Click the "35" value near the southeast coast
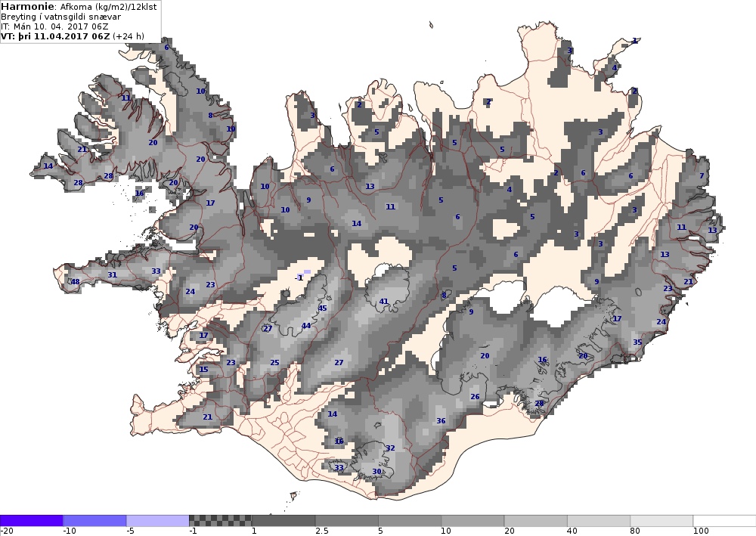Screen dimensions: 756x536 tap(637, 342)
